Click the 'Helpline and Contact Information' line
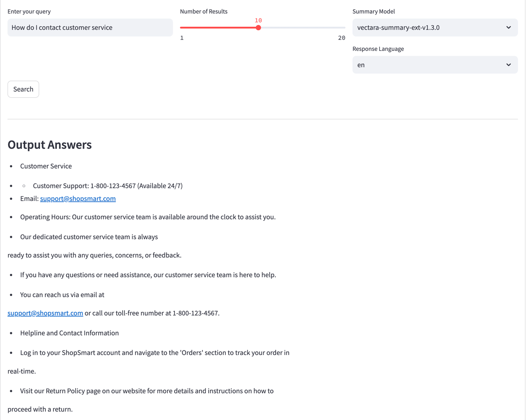This screenshot has height=420, width=529. point(69,333)
